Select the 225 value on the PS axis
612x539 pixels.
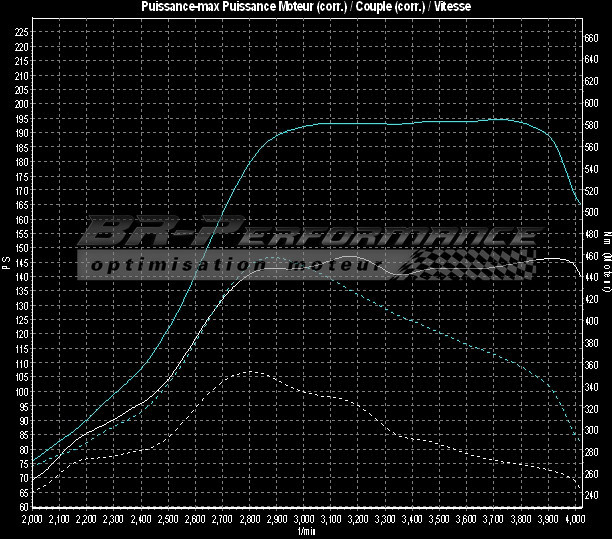click(x=22, y=31)
